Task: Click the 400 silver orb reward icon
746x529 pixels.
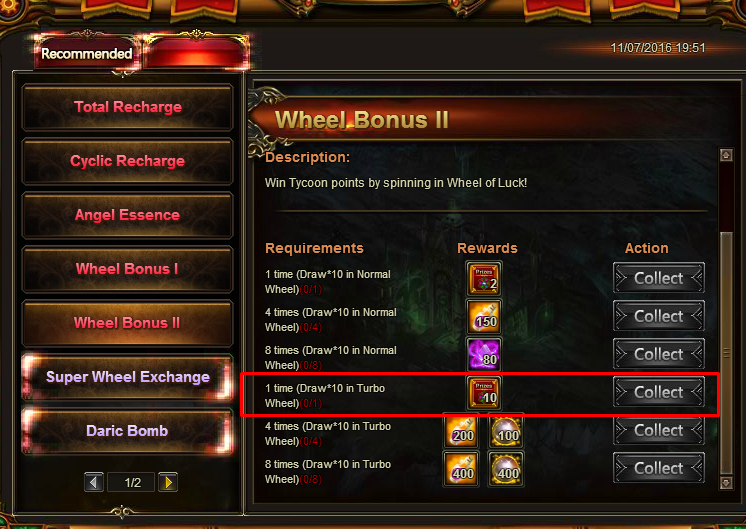Action: click(x=506, y=469)
